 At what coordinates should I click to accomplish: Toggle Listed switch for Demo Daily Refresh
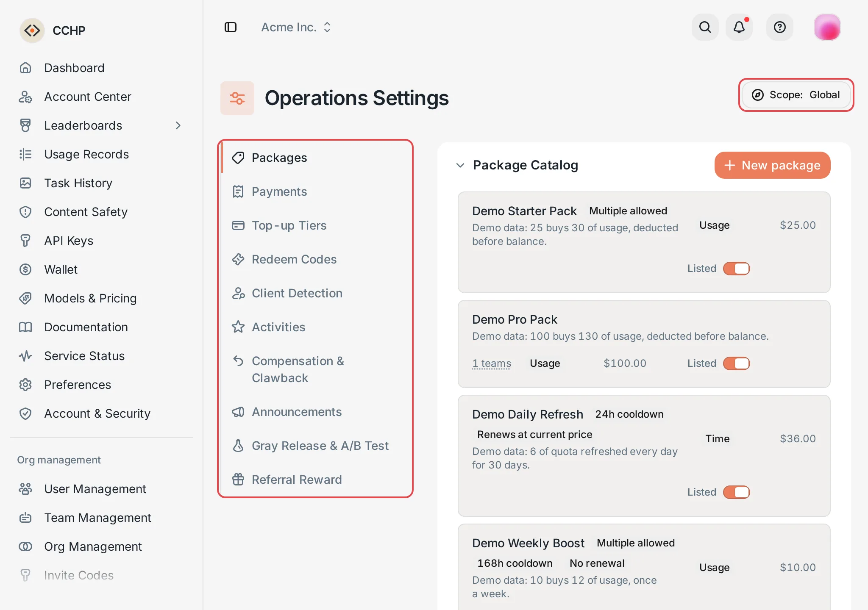click(x=737, y=492)
